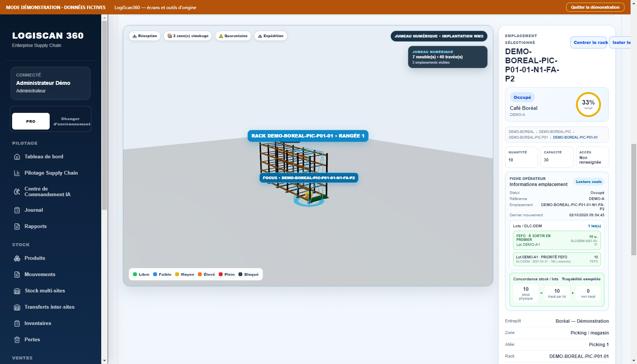Viewport: 637px width, 364px height.
Task: Click the Pilotage Supply Chain chart icon
Action: tap(17, 173)
